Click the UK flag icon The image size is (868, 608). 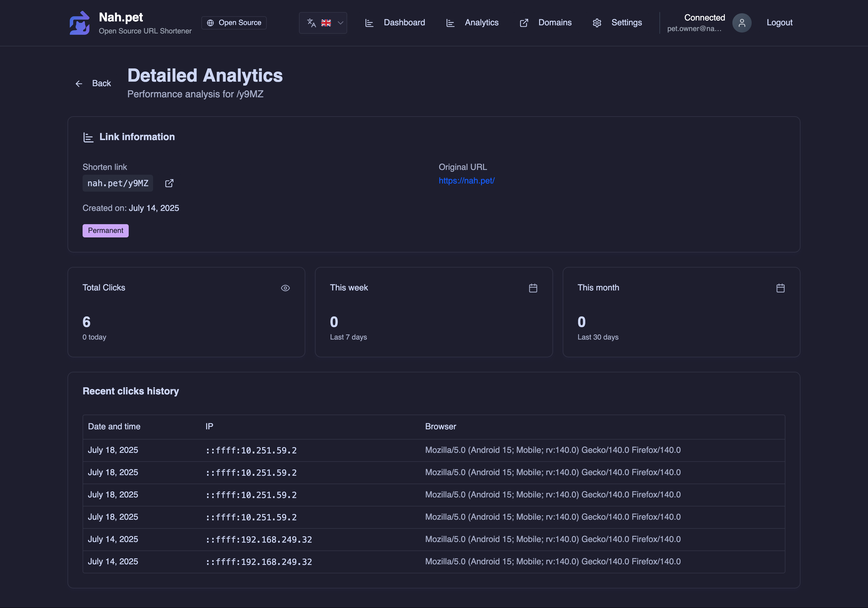pyautogui.click(x=326, y=23)
